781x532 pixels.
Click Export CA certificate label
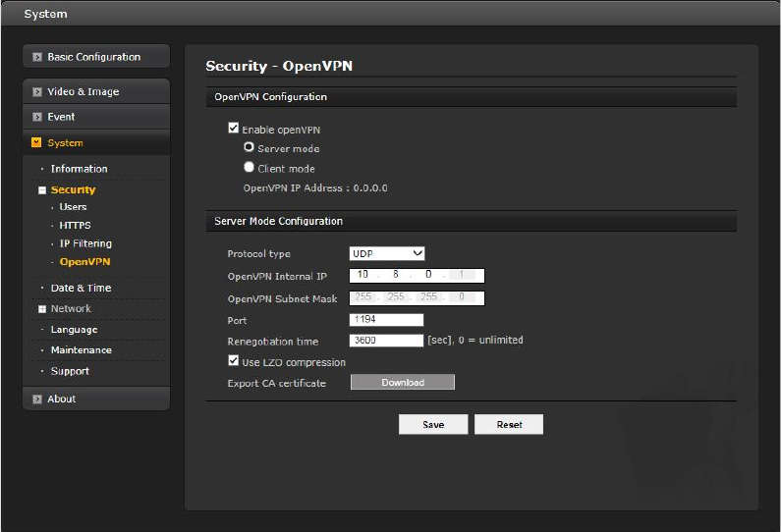tap(276, 383)
